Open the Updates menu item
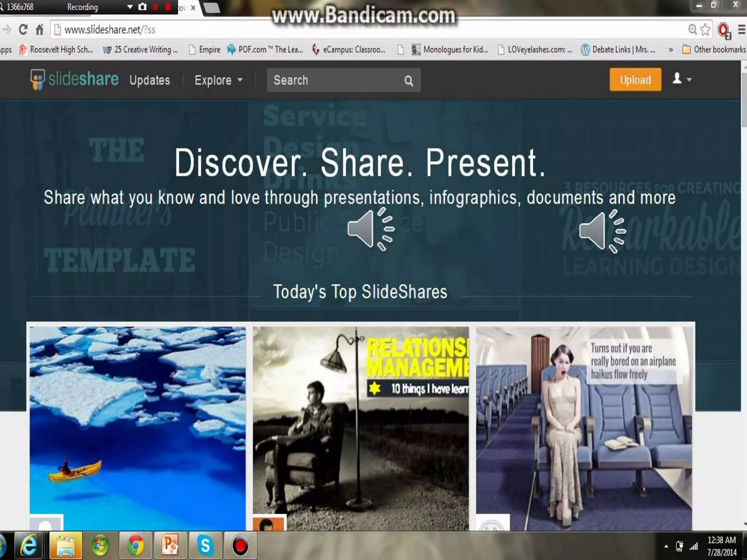747x560 pixels. [150, 80]
